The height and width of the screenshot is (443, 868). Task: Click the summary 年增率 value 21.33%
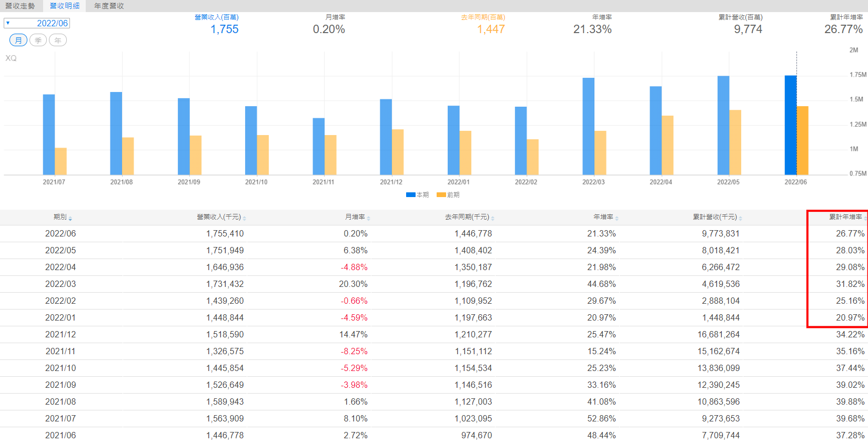point(592,29)
